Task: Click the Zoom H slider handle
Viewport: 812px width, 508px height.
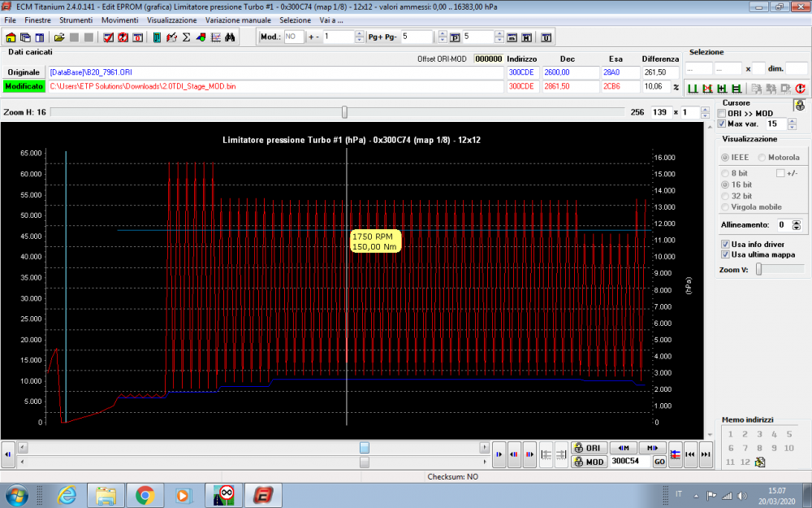Action: coord(344,112)
